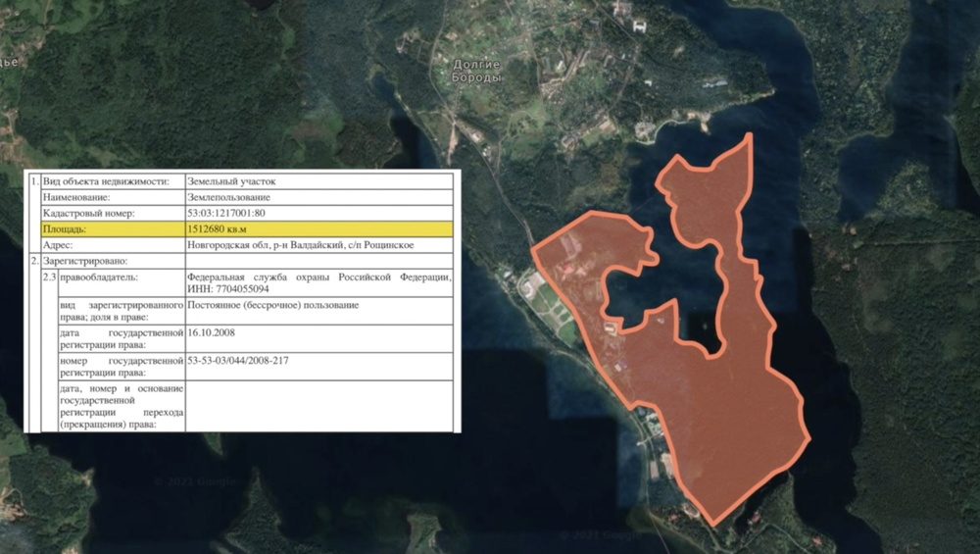Click the Вид объекта недвижимости label
The image size is (980, 554).
pyautogui.click(x=106, y=181)
